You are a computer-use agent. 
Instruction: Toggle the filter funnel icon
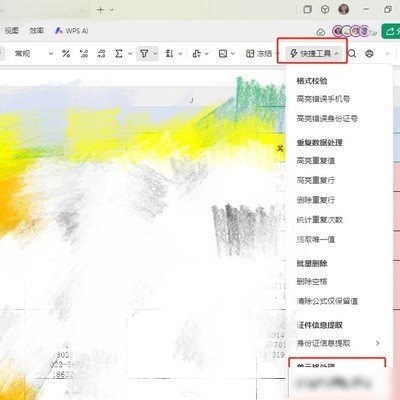144,54
